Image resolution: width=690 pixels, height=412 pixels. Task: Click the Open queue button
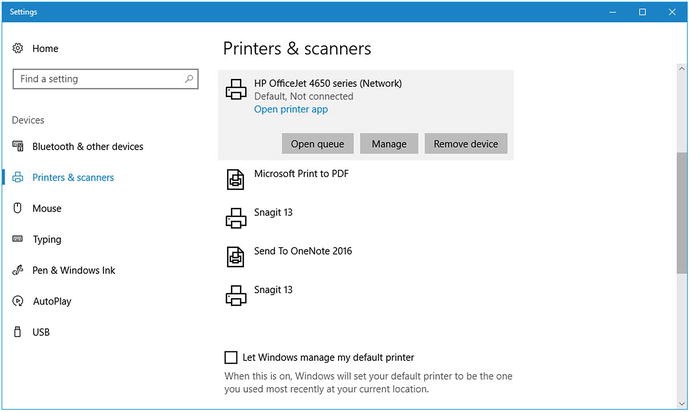coord(317,143)
